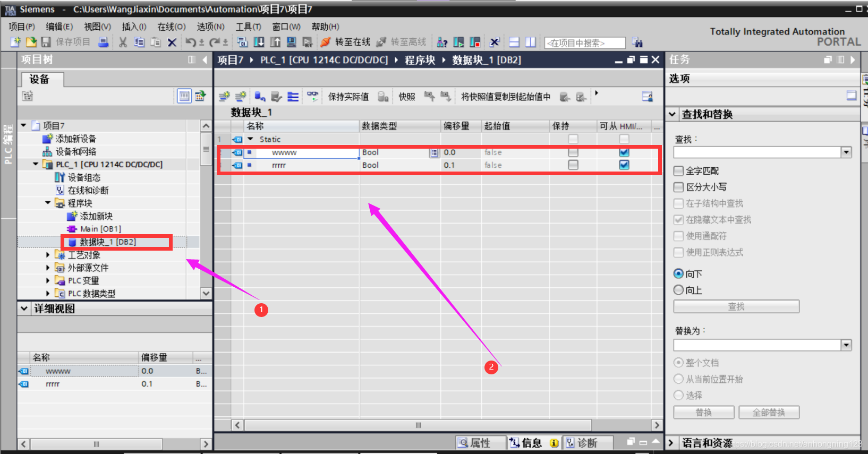Open accessible devices icon
This screenshot has width=868, height=454.
[x=442, y=42]
